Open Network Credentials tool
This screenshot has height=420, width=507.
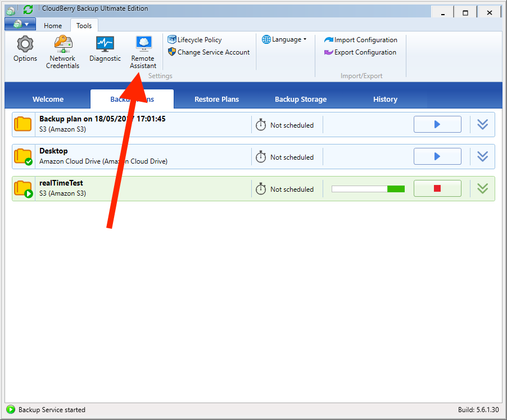[x=63, y=52]
